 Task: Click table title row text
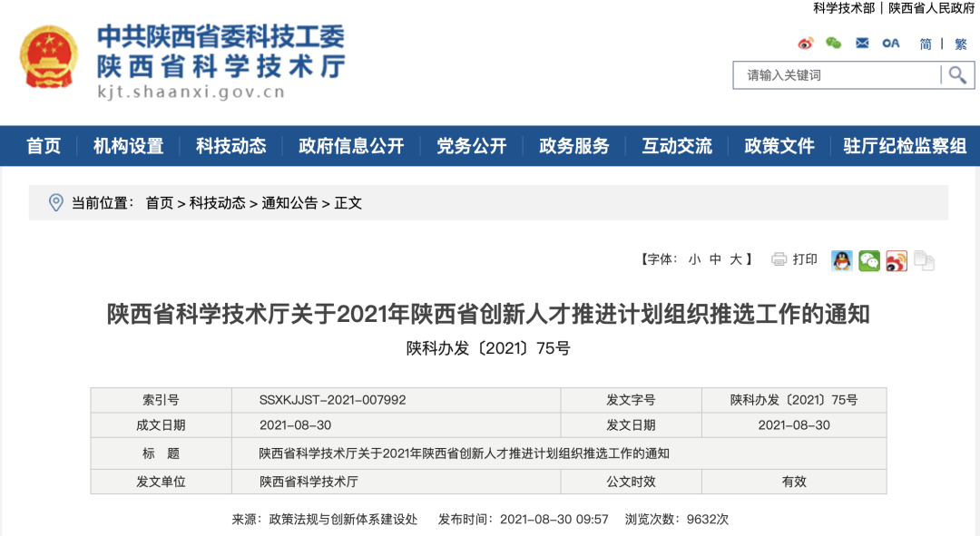464,453
